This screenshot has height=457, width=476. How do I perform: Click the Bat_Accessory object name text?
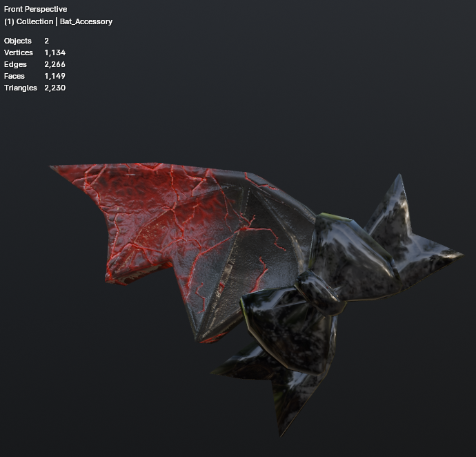click(86, 21)
